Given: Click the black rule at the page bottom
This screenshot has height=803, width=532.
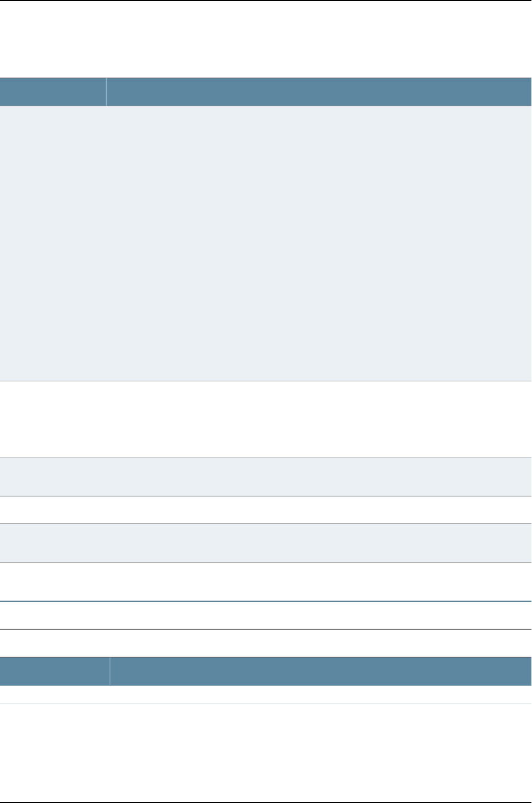Looking at the screenshot, I should [266, 802].
